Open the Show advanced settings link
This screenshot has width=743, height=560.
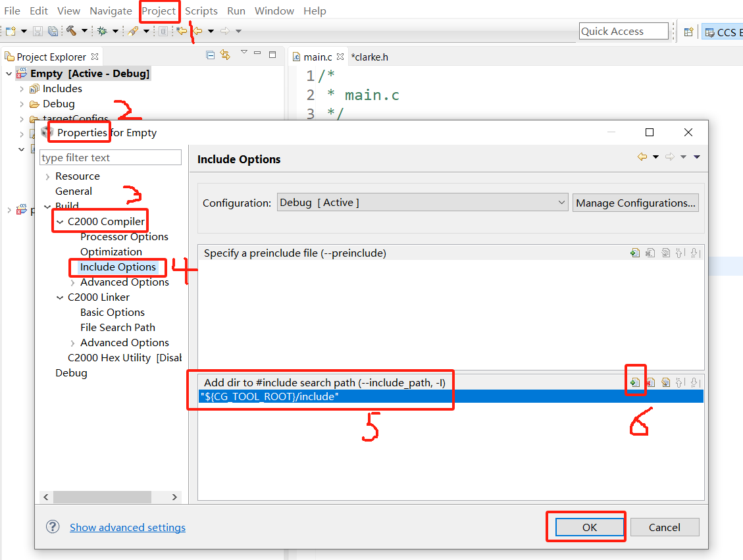pos(127,527)
